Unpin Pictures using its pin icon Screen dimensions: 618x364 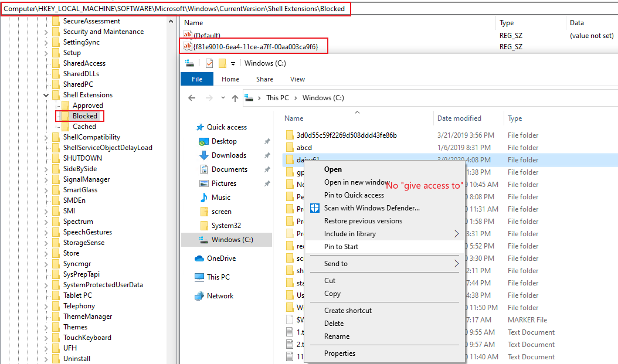(x=267, y=183)
